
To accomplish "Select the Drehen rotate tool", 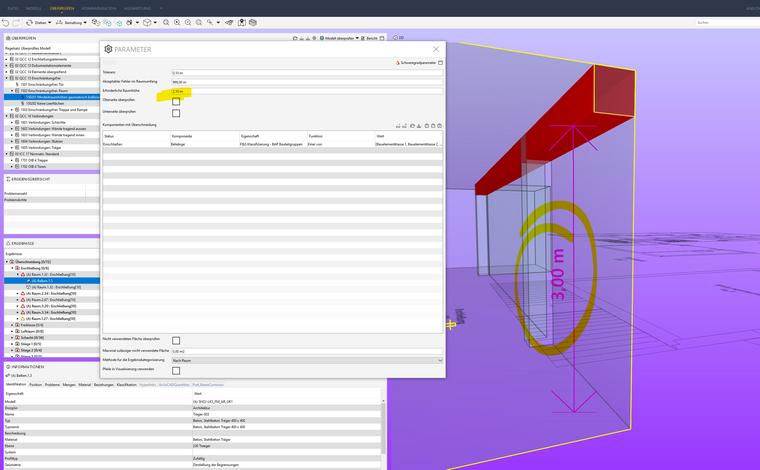I will point(36,23).
